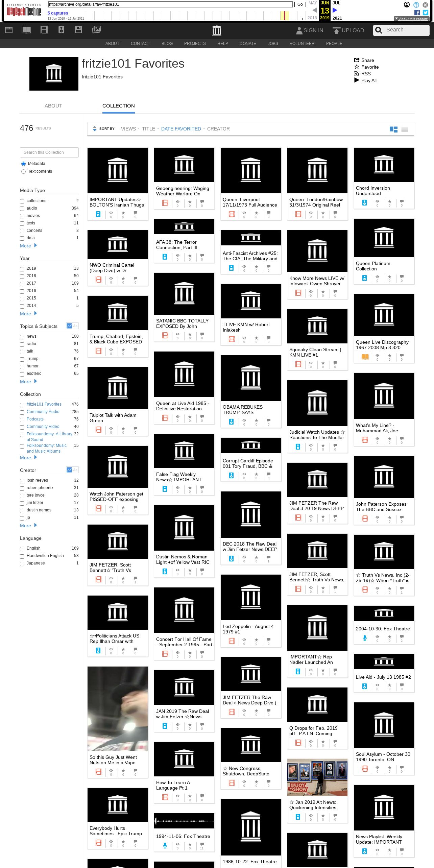Expand More under Creator
The width and height of the screenshot is (434, 868).
pyautogui.click(x=28, y=526)
